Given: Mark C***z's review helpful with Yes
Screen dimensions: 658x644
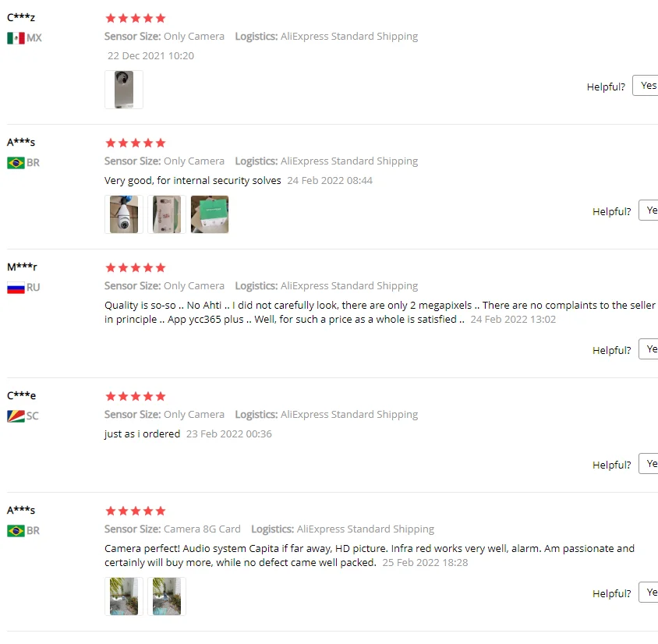Looking at the screenshot, I should [x=646, y=86].
